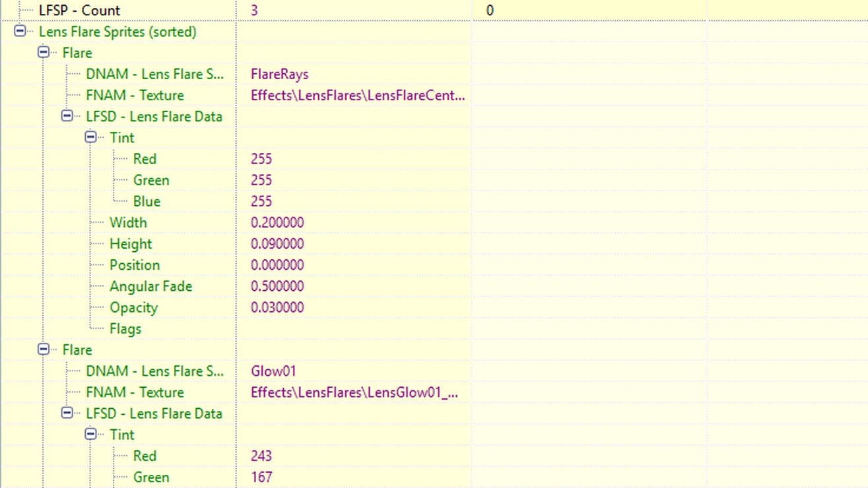Image resolution: width=868 pixels, height=488 pixels.
Task: Collapse the second Flare node containing Glow01
Action: point(44,350)
